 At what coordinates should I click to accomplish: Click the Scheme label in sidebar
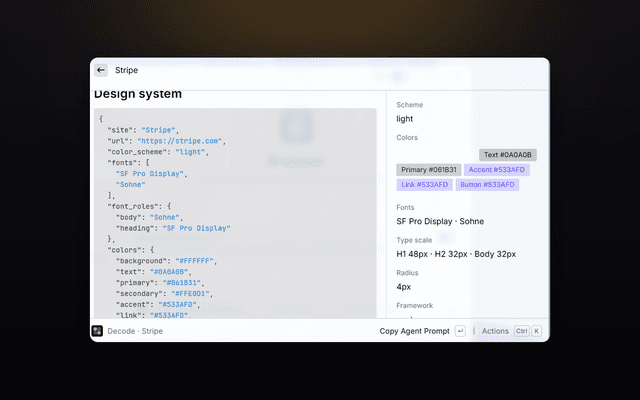pyautogui.click(x=409, y=105)
